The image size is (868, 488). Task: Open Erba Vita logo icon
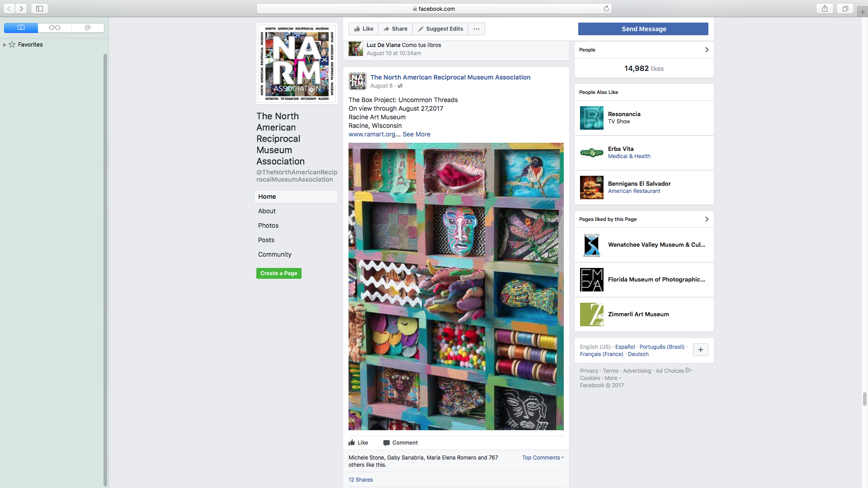[x=592, y=153]
